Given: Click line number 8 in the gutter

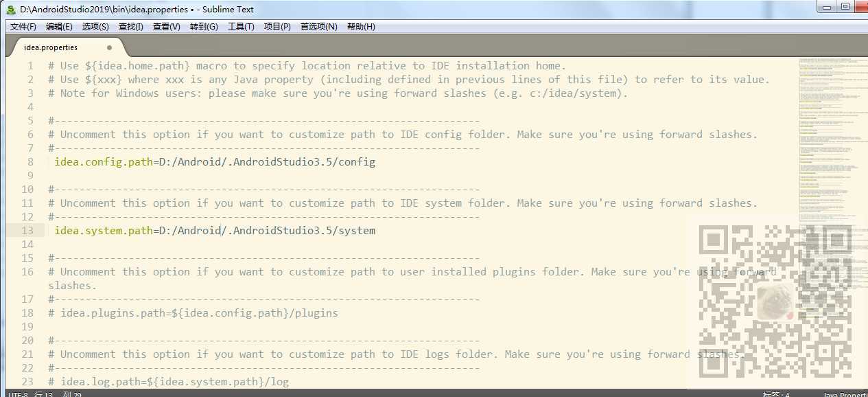Looking at the screenshot, I should tap(30, 162).
